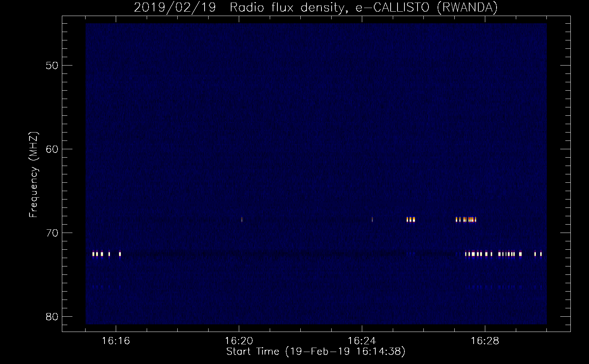Click the 16:20 time tick label
The height and width of the screenshot is (364, 589).
239,341
